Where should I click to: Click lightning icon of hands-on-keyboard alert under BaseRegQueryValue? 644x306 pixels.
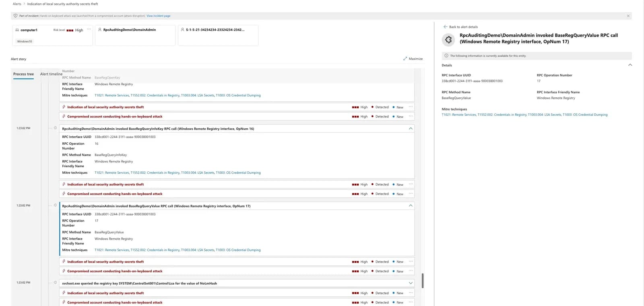click(64, 271)
